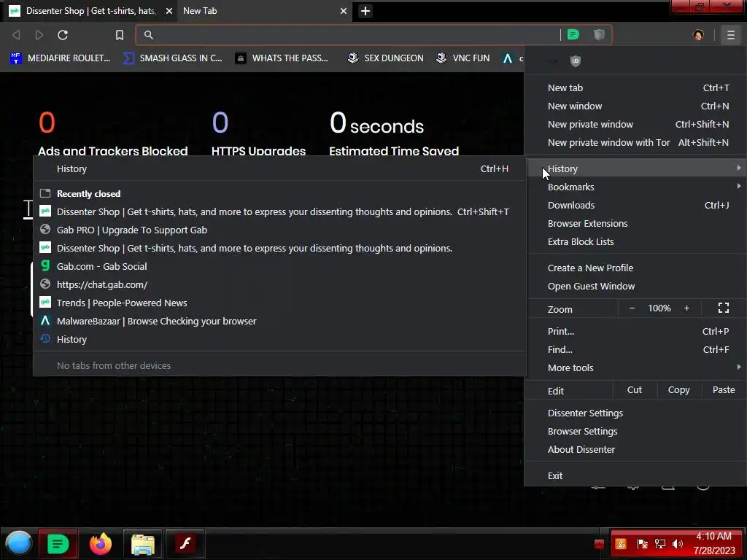Launch Firefox from the taskbar
The width and height of the screenshot is (747, 560).
[x=101, y=543]
